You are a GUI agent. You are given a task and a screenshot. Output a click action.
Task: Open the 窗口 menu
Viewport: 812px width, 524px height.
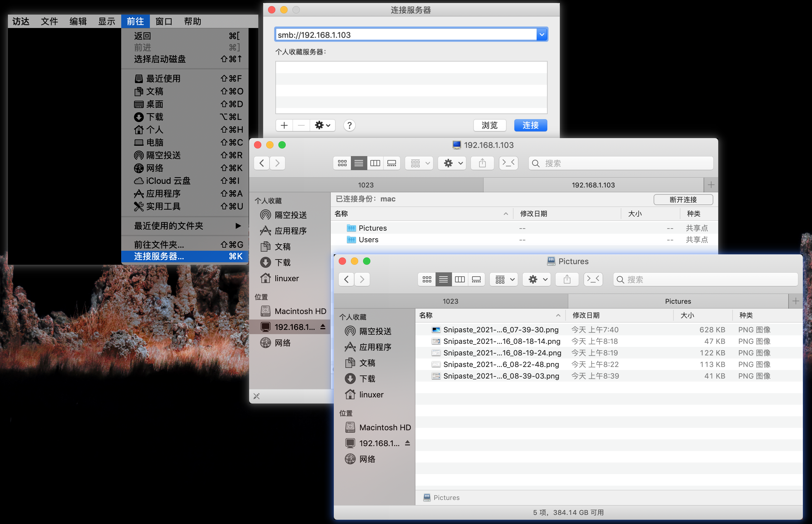tap(164, 21)
